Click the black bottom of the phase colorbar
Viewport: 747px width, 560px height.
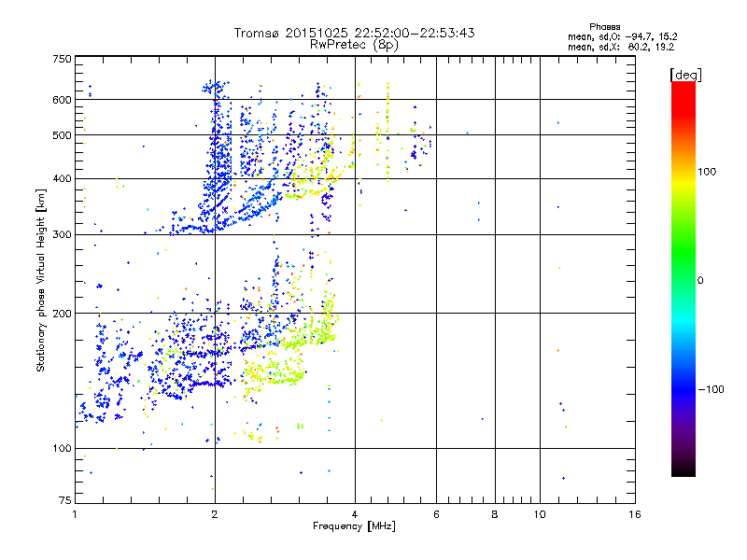pyautogui.click(x=684, y=469)
